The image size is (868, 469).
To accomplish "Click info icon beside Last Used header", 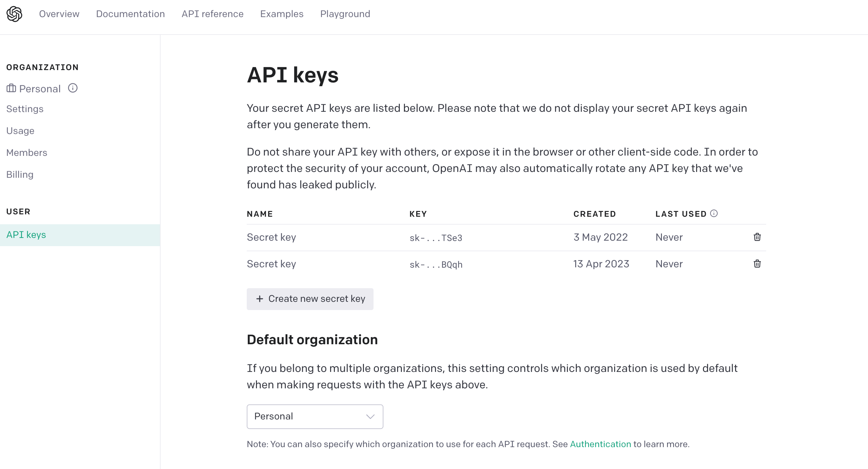I will pyautogui.click(x=714, y=214).
